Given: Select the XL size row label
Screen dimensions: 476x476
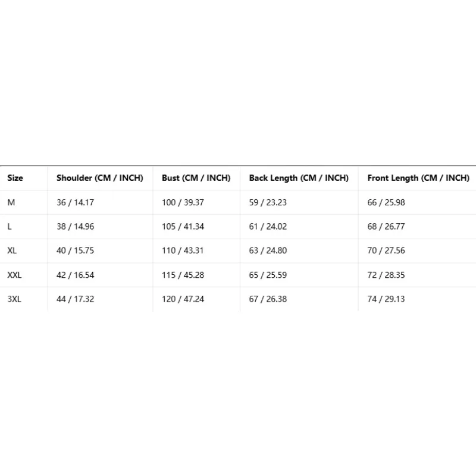Looking at the screenshot, I should pyautogui.click(x=12, y=250).
